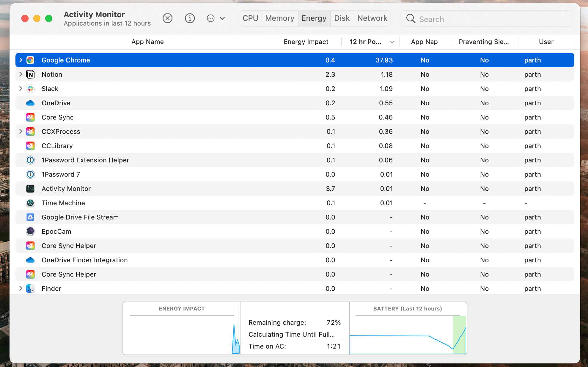
Task: Click the Notion app icon
Action: coord(30,74)
